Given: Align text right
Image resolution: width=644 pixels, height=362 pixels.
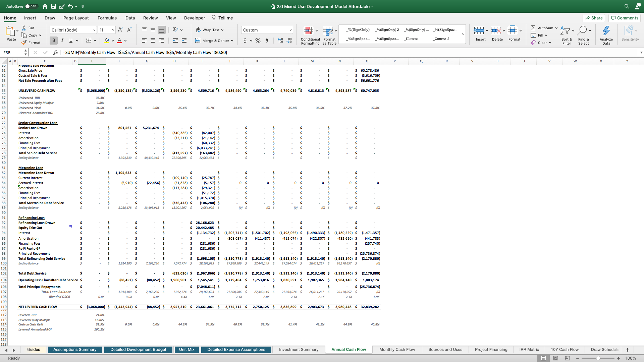Looking at the screenshot, I should 162,41.
